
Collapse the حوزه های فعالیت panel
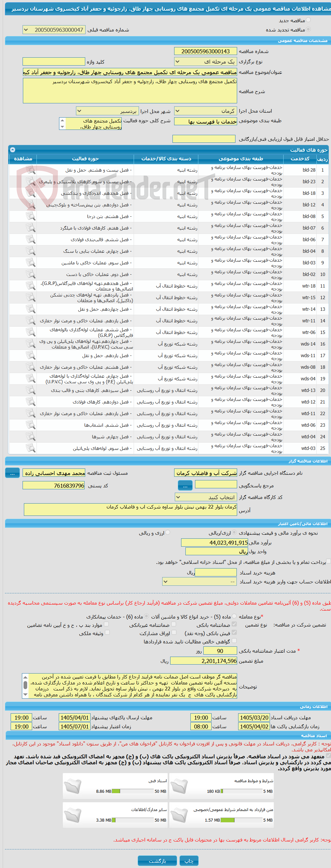coord(13,150)
